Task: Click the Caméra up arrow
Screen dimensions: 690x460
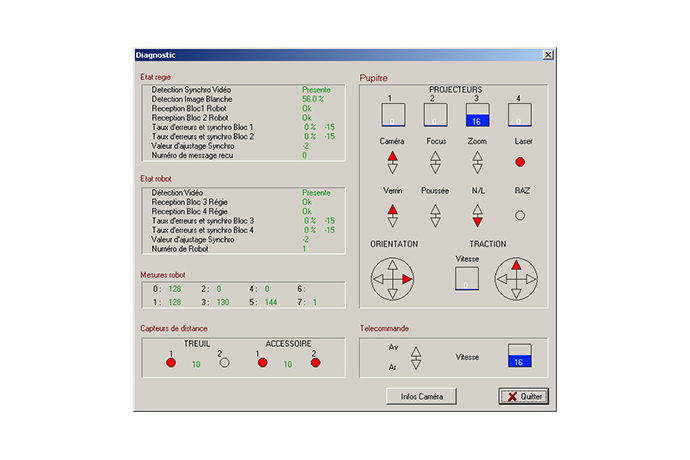Action: (392, 156)
